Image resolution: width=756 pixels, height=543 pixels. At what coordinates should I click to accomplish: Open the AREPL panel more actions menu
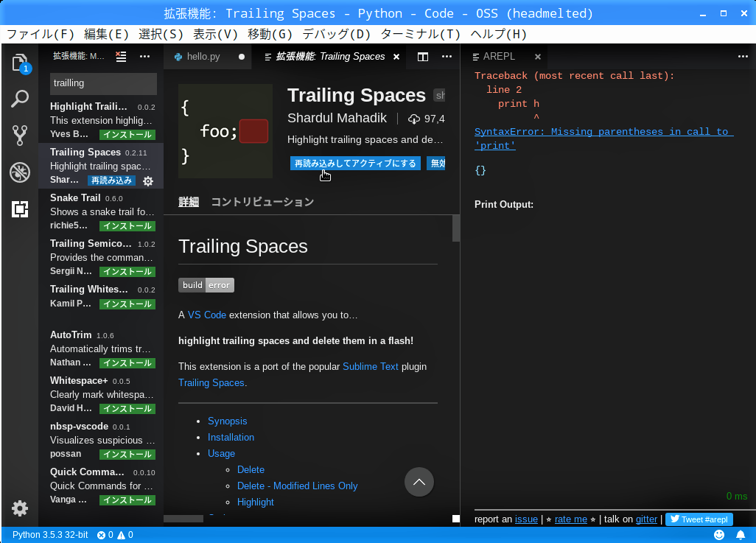pos(743,57)
